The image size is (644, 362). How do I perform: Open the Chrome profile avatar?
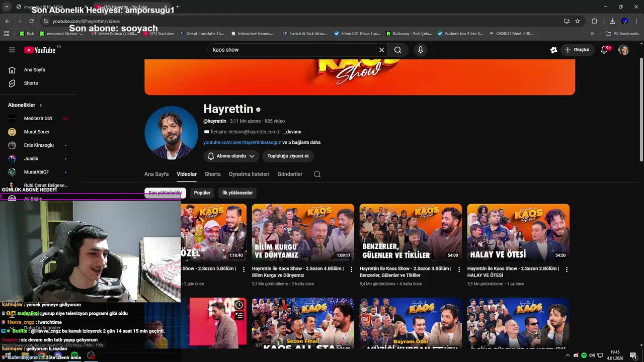624,21
